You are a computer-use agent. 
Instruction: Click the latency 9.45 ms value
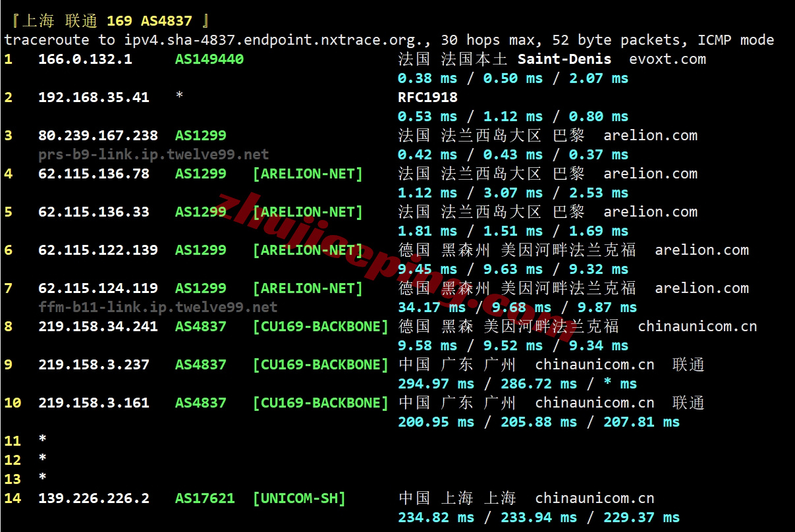tap(427, 269)
